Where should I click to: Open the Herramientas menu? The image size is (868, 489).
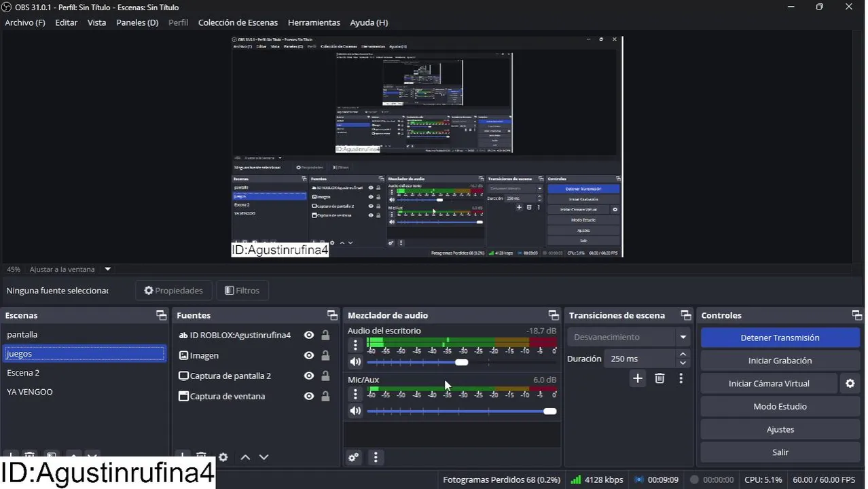point(314,22)
